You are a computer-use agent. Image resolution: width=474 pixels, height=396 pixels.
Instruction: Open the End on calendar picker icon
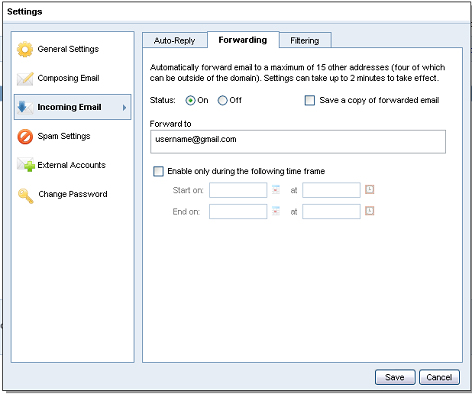pyautogui.click(x=276, y=211)
